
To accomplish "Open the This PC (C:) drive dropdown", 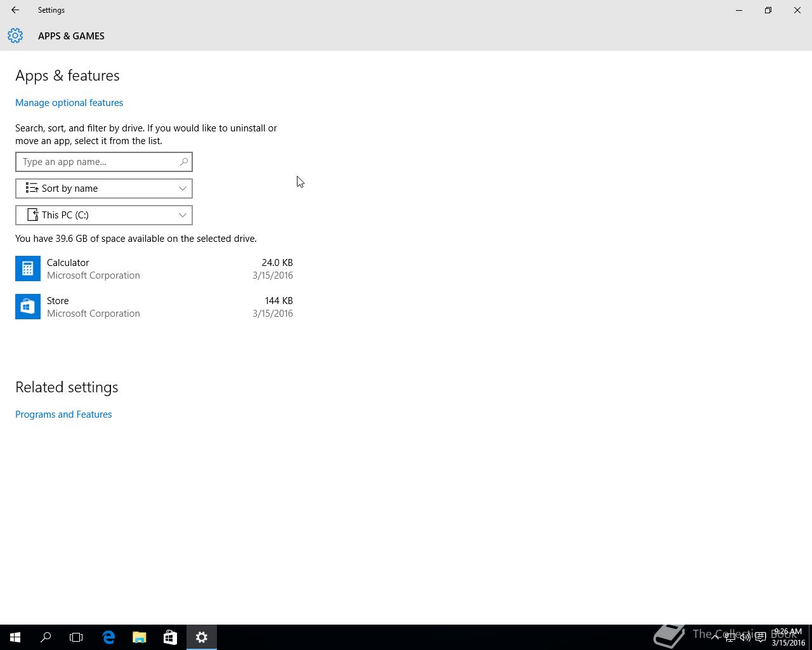I will (104, 215).
